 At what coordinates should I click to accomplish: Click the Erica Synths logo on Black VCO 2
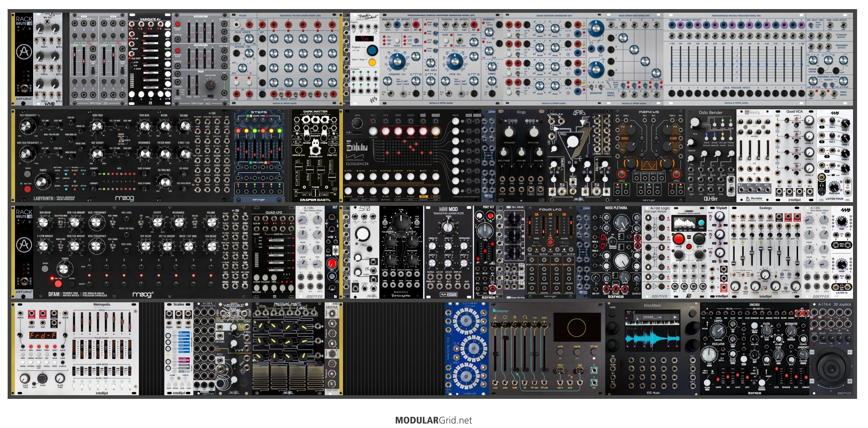pos(400,295)
